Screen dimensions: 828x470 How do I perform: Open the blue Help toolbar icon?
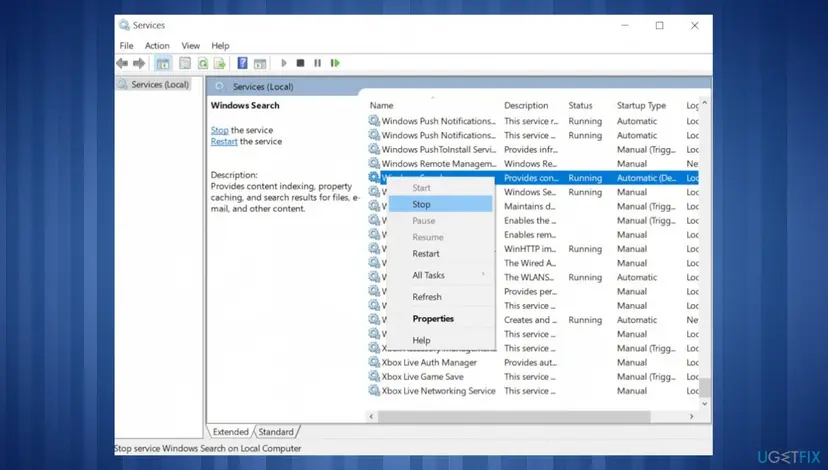pos(242,63)
